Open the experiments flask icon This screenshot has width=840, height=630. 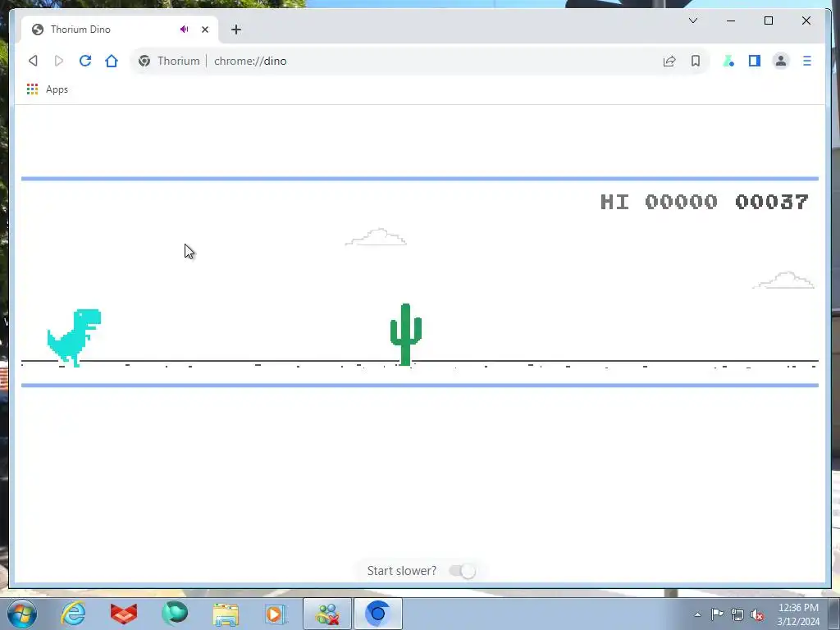[x=728, y=61]
